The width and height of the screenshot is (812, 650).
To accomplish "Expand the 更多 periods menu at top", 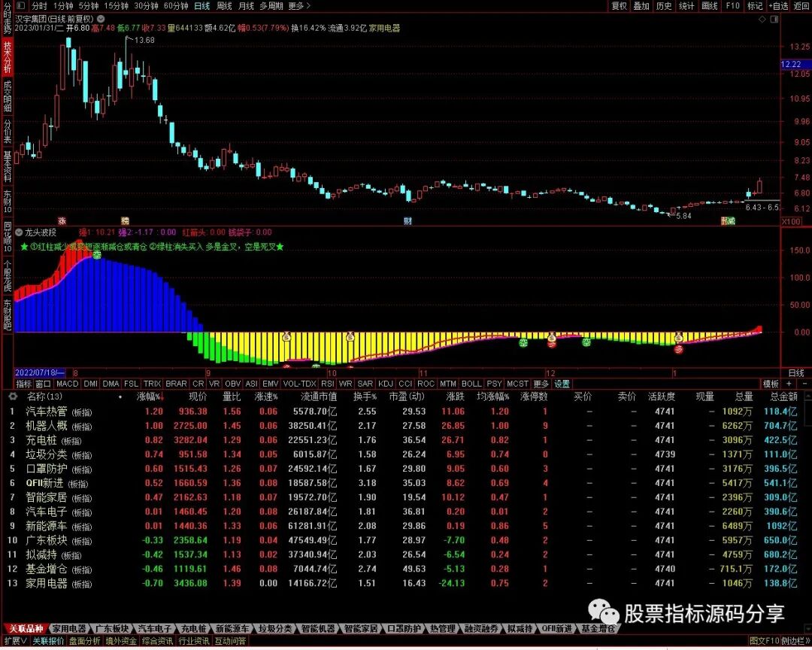I will point(298,6).
